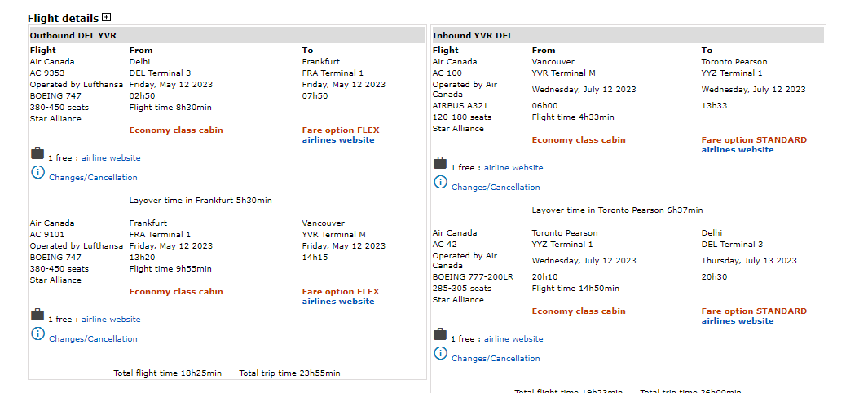Click the Outbound DEL YVR header bar
Screen dimensions: 868x393
[x=227, y=36]
